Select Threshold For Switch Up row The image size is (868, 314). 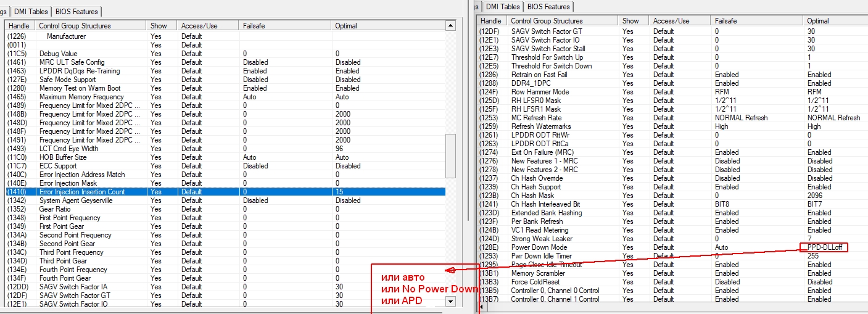tap(672, 57)
